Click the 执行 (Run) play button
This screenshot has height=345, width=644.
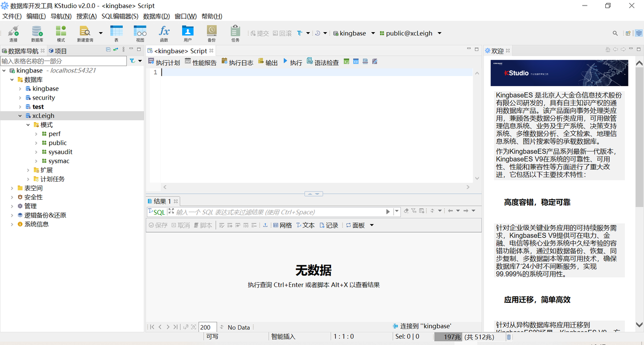pos(292,62)
